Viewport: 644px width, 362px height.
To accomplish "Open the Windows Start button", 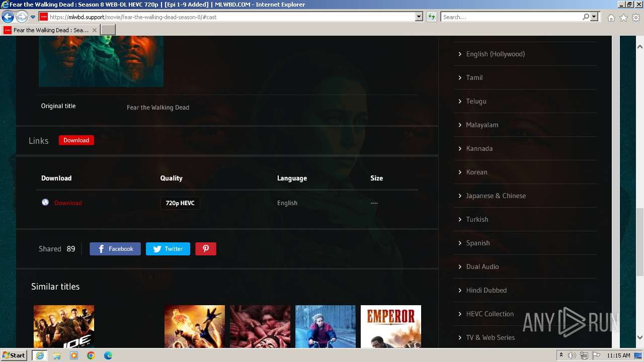I will click(14, 355).
